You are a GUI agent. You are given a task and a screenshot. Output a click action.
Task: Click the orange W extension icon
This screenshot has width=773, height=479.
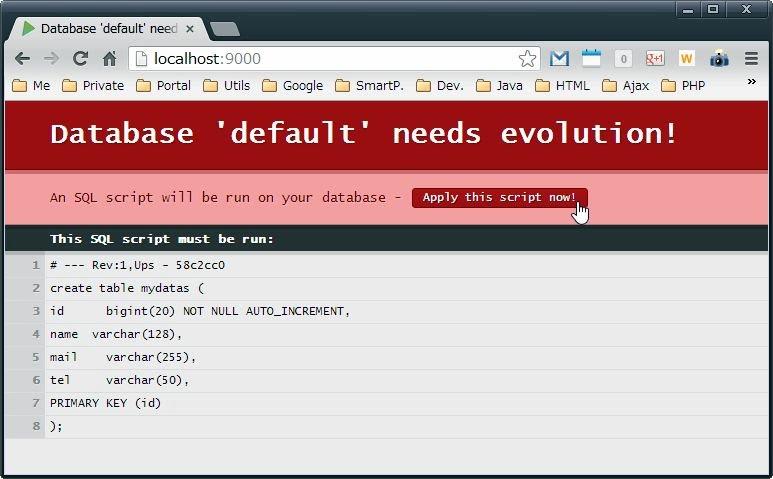pyautogui.click(x=686, y=59)
